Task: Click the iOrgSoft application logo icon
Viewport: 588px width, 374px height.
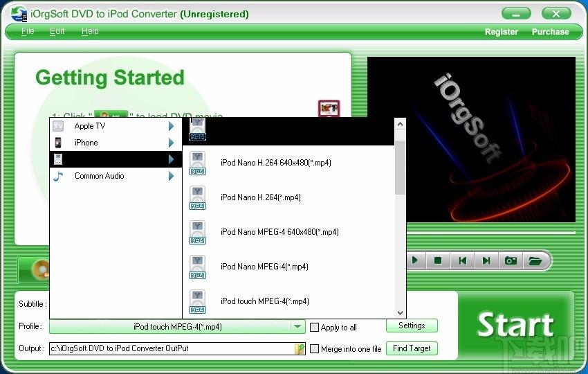Action: click(x=19, y=14)
